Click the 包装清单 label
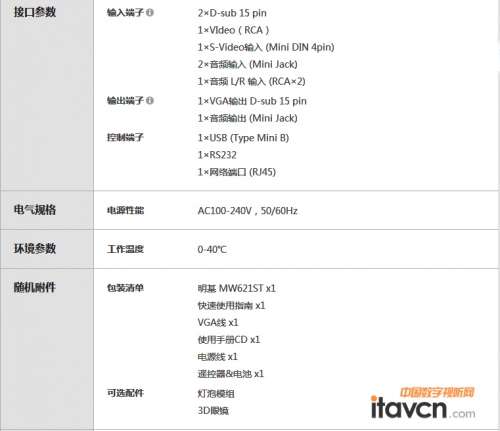500x431 pixels. click(x=125, y=288)
